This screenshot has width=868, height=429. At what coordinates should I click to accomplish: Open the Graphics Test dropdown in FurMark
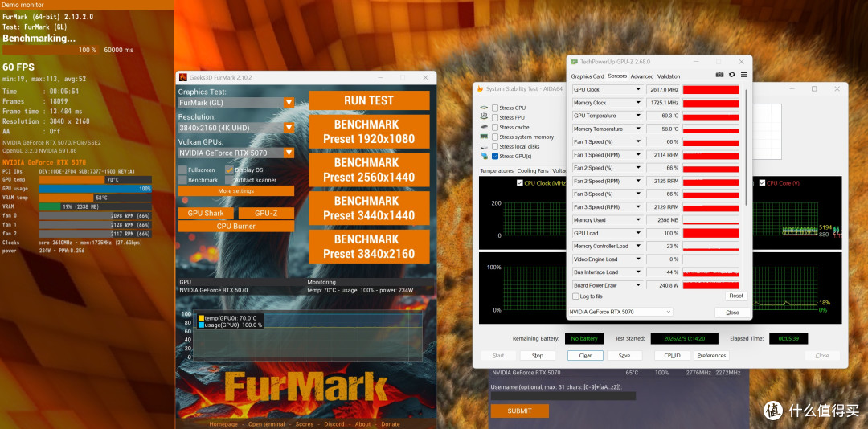click(289, 102)
